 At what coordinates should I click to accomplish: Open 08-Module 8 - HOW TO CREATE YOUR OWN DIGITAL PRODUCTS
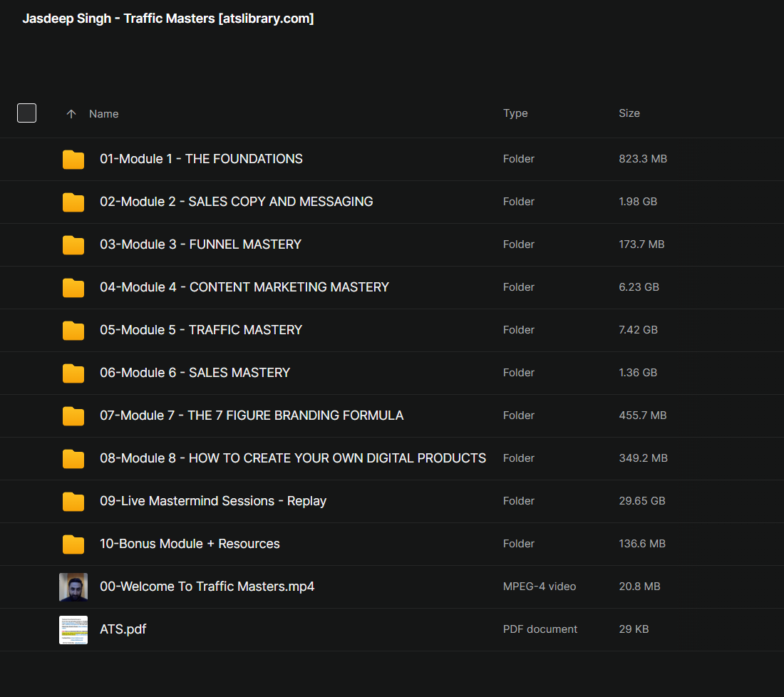[x=293, y=458]
